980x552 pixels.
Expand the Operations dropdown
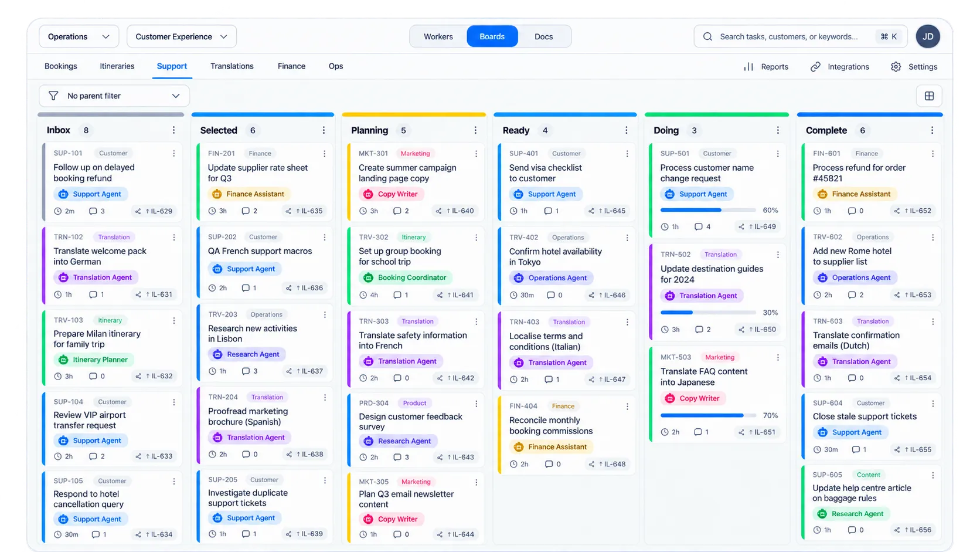(x=79, y=36)
